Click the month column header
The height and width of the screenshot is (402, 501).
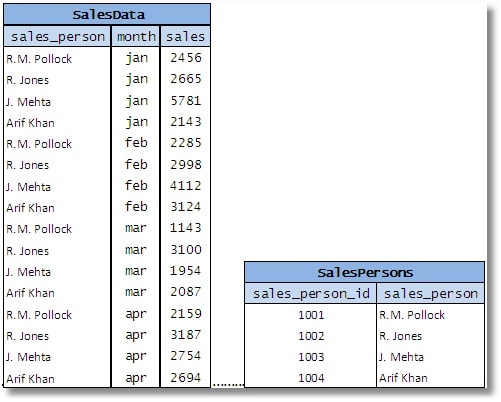click(136, 36)
